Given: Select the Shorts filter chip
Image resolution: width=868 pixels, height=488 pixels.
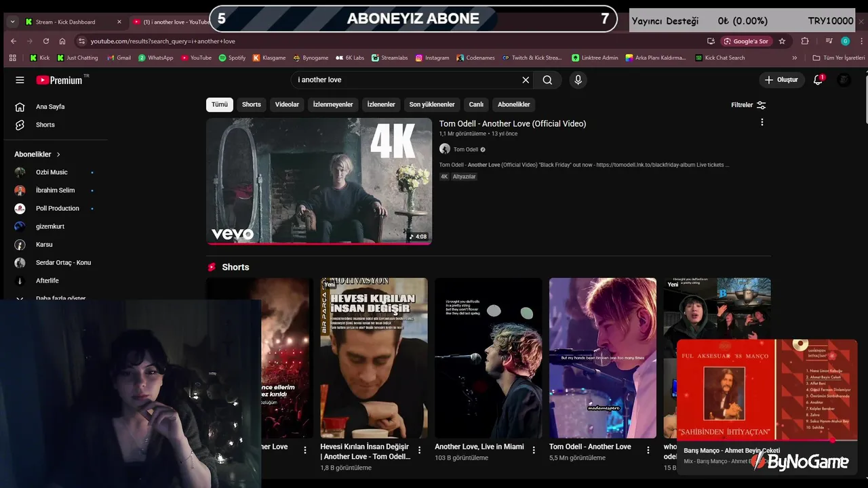Looking at the screenshot, I should click(x=252, y=104).
